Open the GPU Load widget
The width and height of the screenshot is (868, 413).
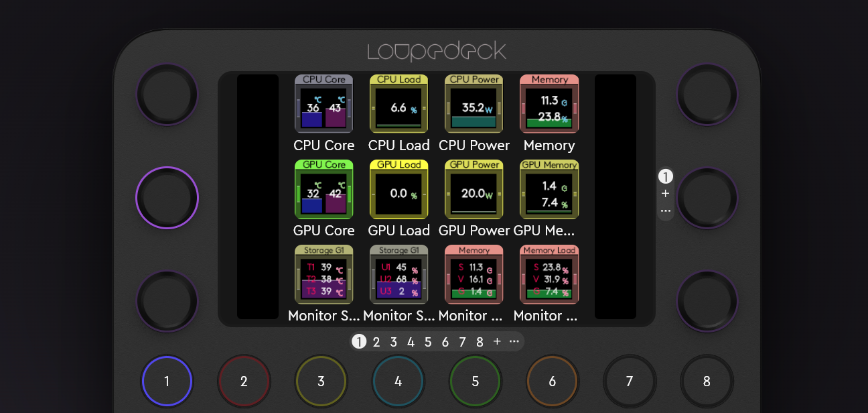coord(399,189)
